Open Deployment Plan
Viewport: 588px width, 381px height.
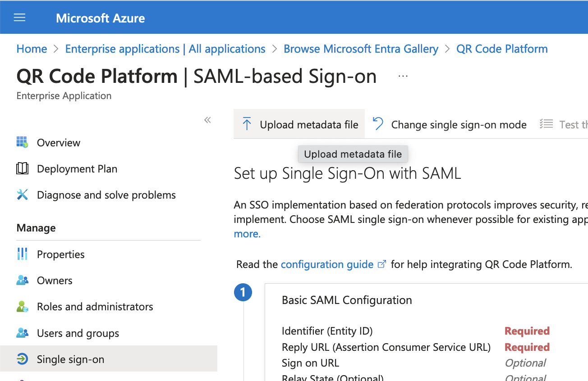[77, 169]
